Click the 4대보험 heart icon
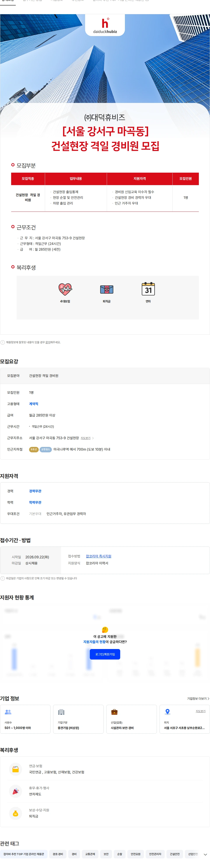 65,289
